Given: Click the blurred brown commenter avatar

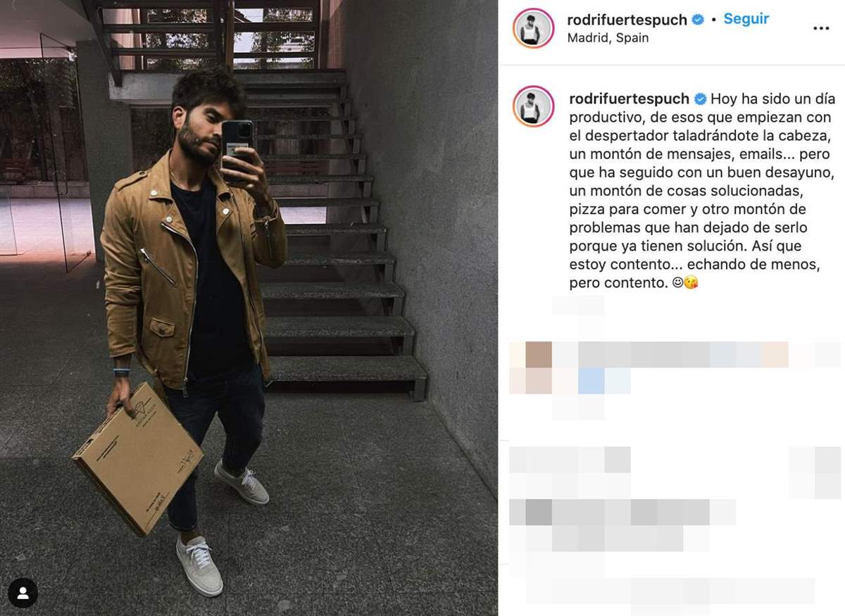Looking at the screenshot, I should tap(539, 354).
